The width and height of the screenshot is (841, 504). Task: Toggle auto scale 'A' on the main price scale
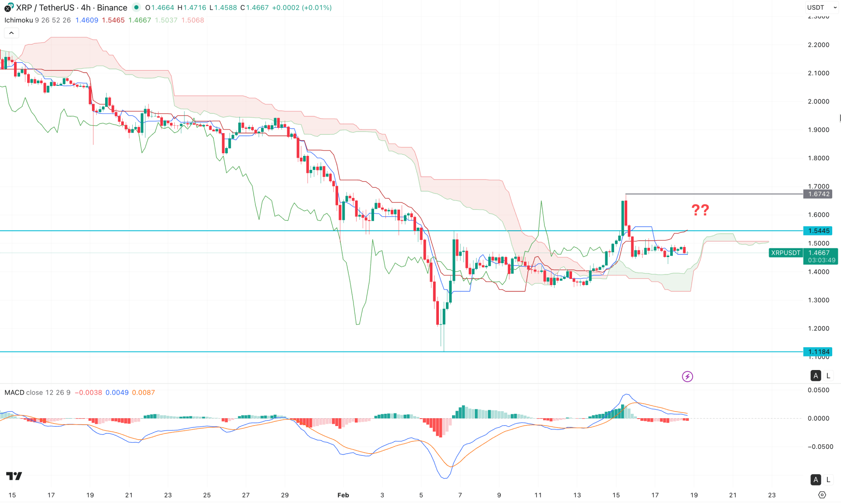pyautogui.click(x=816, y=375)
